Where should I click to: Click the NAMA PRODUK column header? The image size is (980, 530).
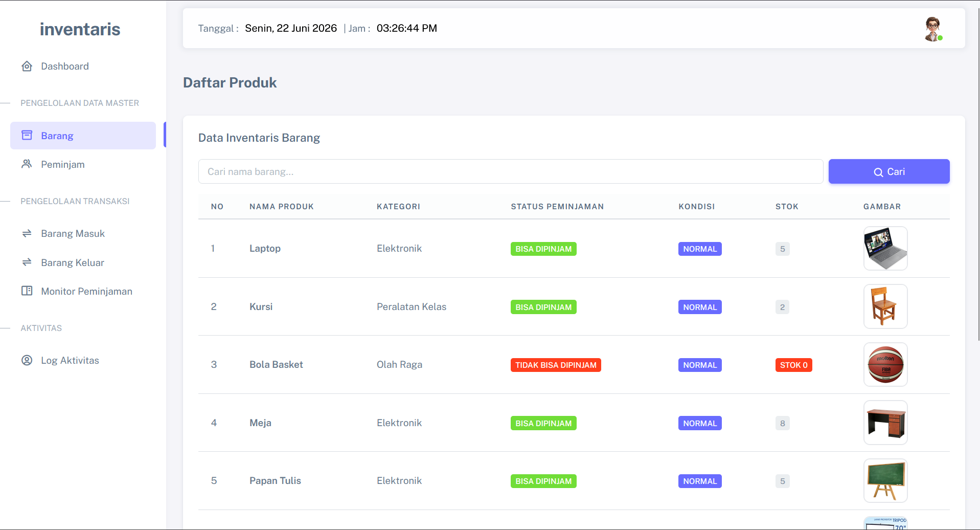(x=282, y=207)
